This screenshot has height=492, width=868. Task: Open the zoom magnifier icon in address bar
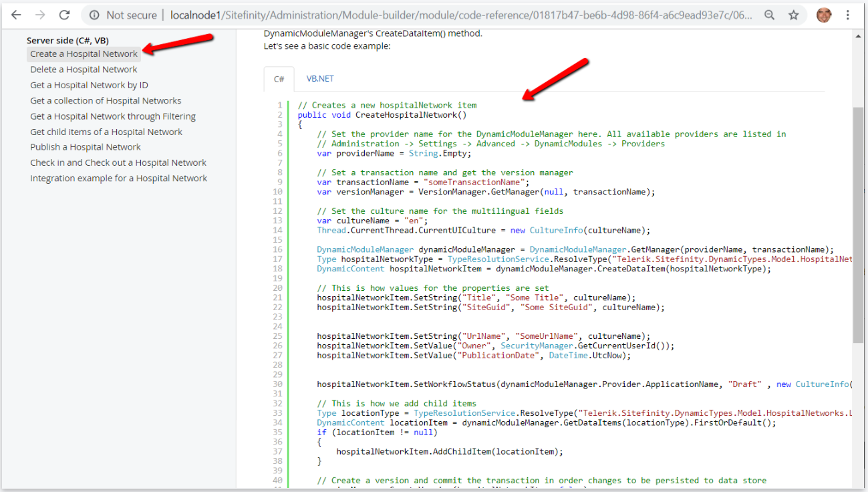[x=770, y=15]
